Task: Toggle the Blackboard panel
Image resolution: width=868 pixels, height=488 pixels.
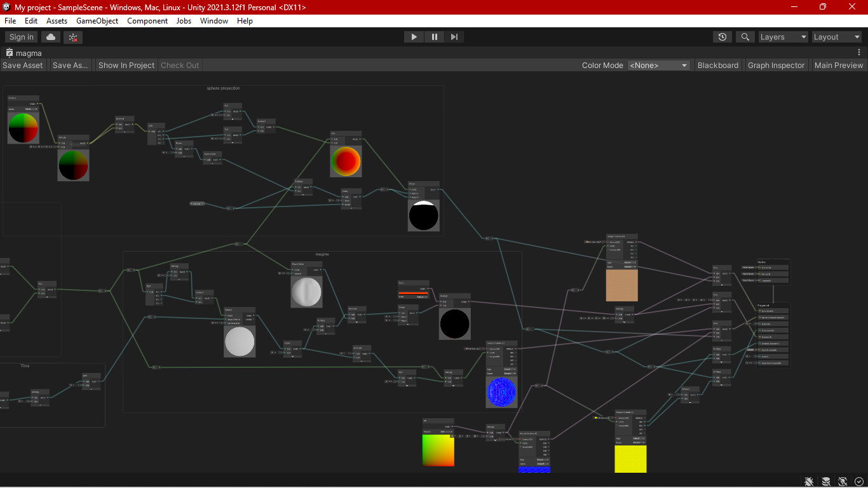Action: pos(717,65)
